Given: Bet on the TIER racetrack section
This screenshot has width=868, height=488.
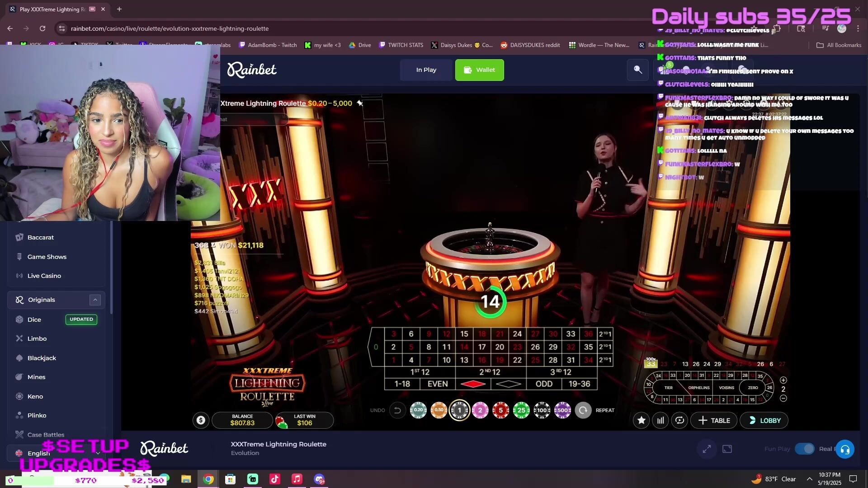Looking at the screenshot, I should tap(668, 388).
